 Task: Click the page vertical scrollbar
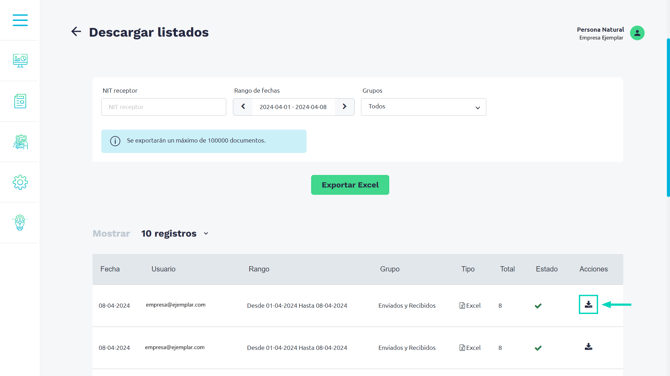click(x=668, y=118)
